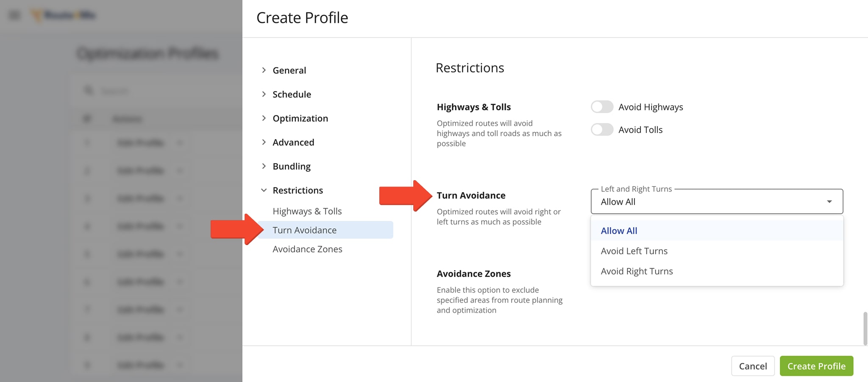868x382 pixels.
Task: Click the blurred search magnifier icon
Action: click(x=89, y=90)
